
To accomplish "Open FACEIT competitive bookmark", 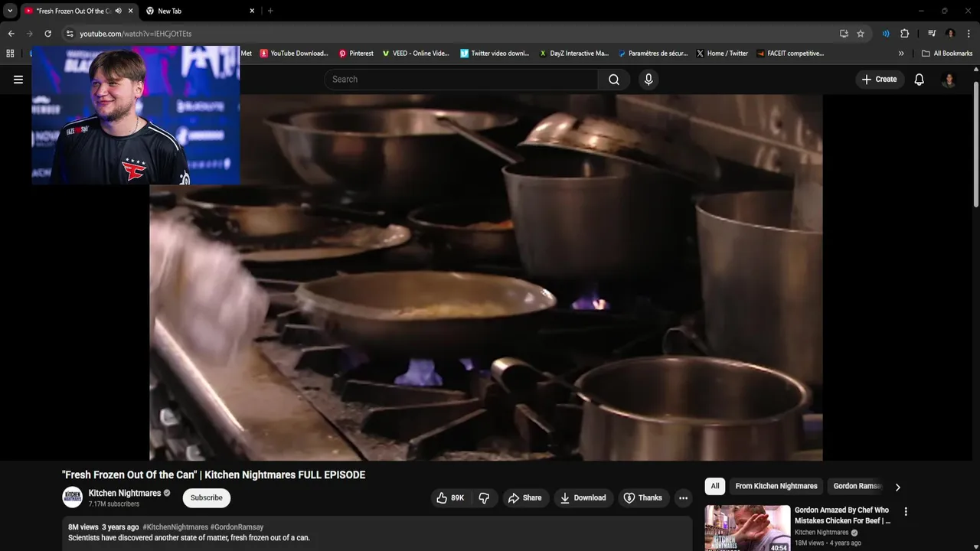I will point(790,54).
